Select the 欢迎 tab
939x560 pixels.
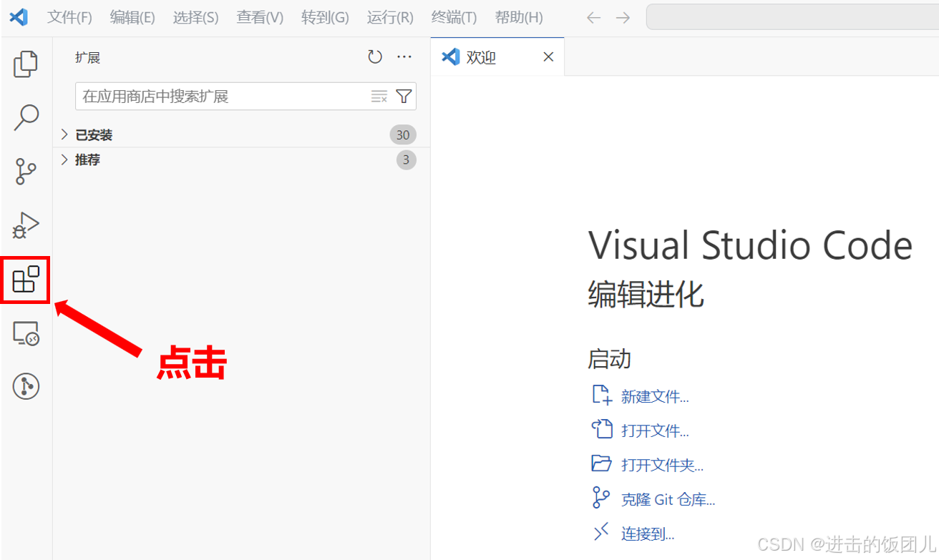pyautogui.click(x=481, y=57)
